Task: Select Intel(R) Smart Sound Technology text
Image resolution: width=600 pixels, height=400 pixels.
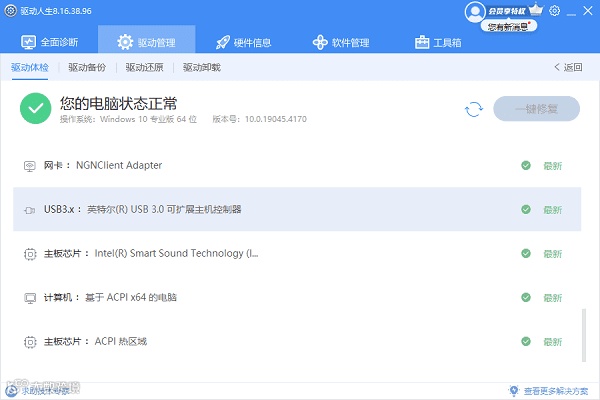Action: [176, 253]
